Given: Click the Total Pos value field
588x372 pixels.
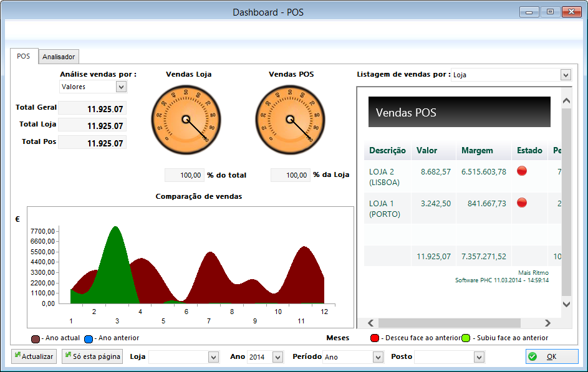Looking at the screenshot, I should click(92, 143).
